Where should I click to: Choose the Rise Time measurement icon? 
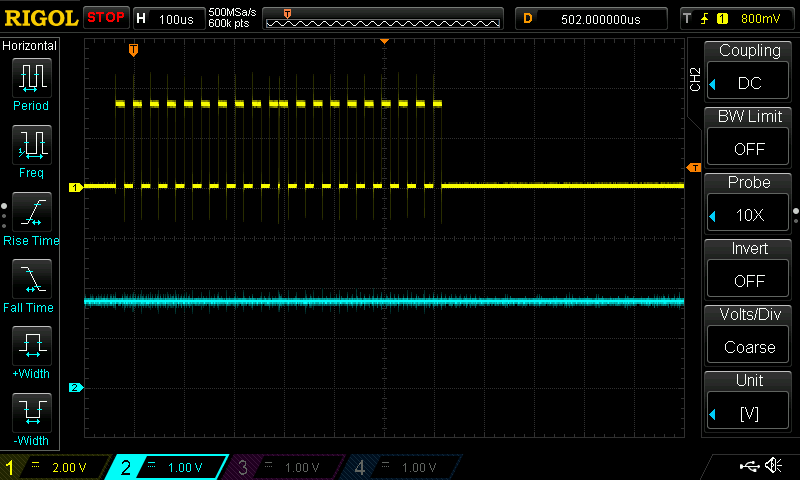coord(32,212)
